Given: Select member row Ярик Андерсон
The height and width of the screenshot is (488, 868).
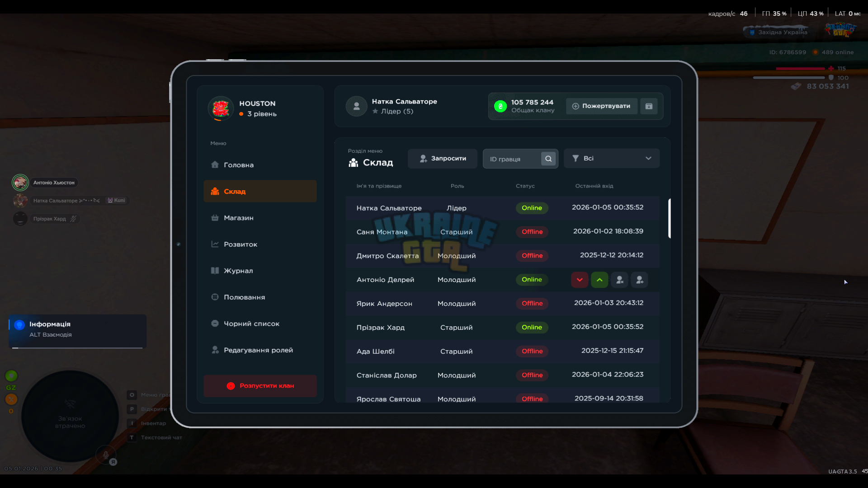Looking at the screenshot, I should [x=502, y=304].
